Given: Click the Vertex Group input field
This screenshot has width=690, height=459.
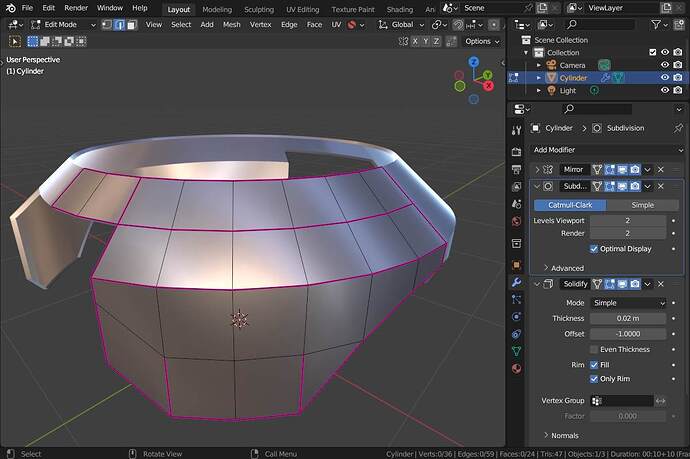Looking at the screenshot, I should pyautogui.click(x=622, y=400).
